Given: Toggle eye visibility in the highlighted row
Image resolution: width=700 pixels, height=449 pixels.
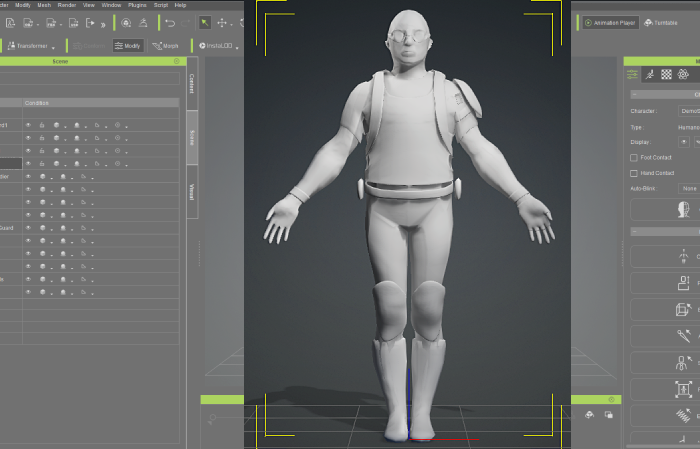Looking at the screenshot, I should click(x=28, y=164).
